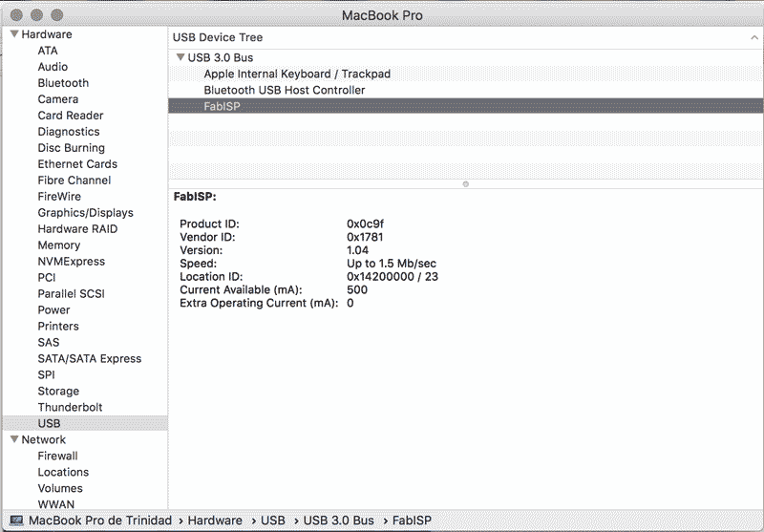Select Audio in the sidebar
Viewport: 764px width, 532px height.
(53, 67)
